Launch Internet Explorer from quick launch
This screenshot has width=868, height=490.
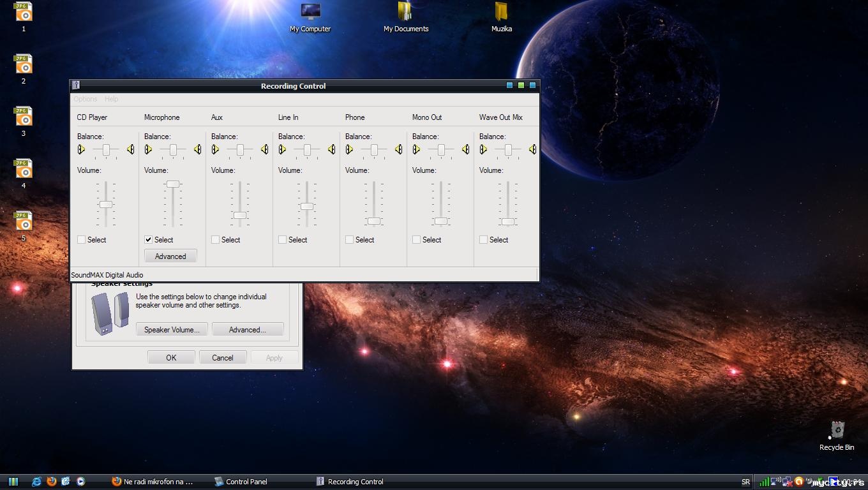click(x=37, y=482)
